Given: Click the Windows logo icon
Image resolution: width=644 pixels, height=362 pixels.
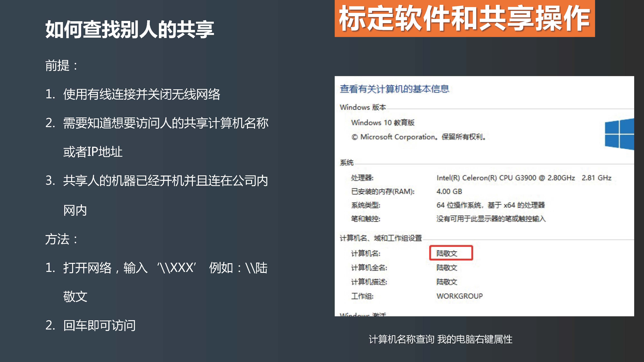Looking at the screenshot, I should click(x=619, y=134).
